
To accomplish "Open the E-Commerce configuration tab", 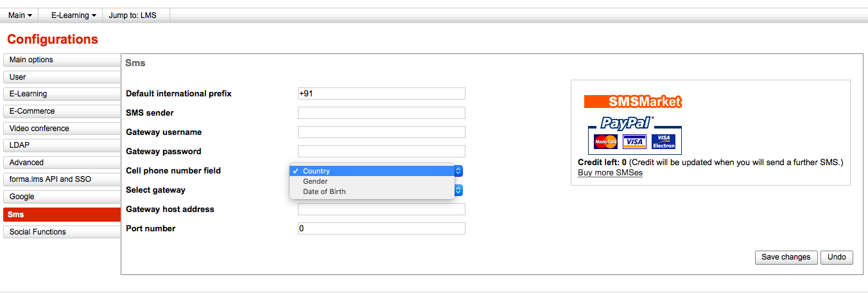I will [62, 111].
